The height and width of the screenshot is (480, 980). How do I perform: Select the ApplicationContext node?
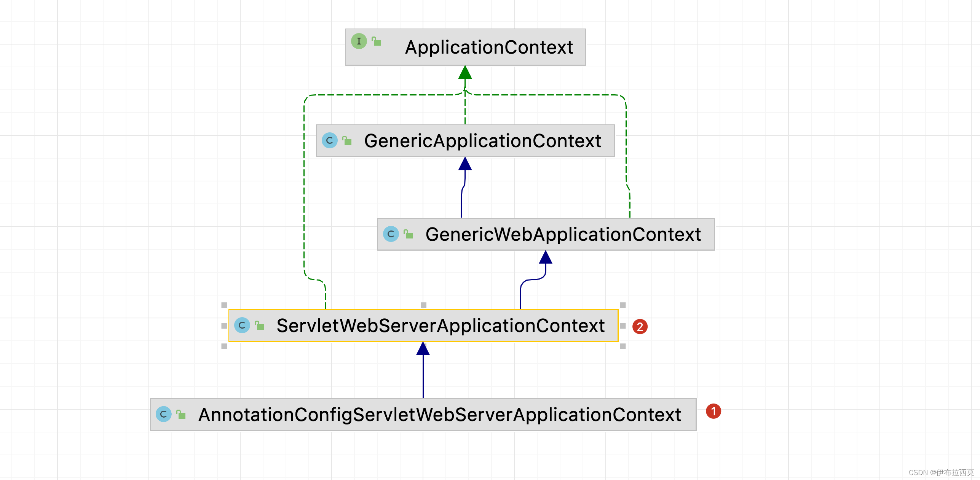[489, 47]
